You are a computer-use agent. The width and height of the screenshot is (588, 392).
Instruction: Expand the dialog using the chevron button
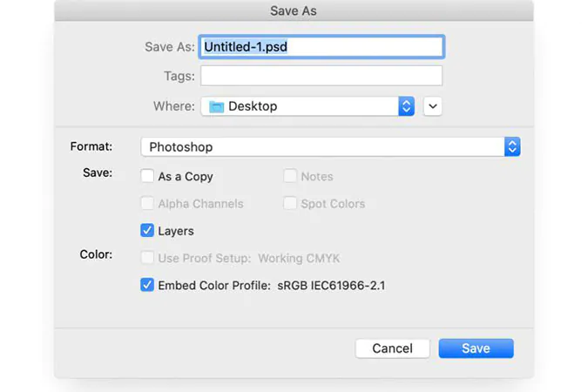pyautogui.click(x=433, y=106)
